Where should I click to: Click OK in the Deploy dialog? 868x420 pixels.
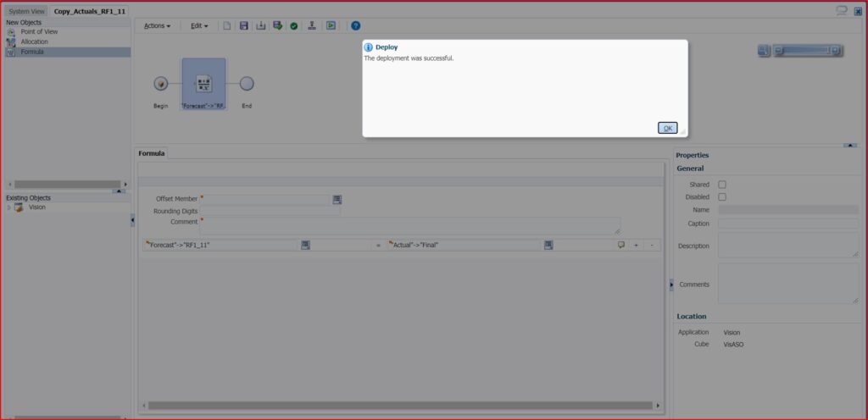tap(668, 128)
